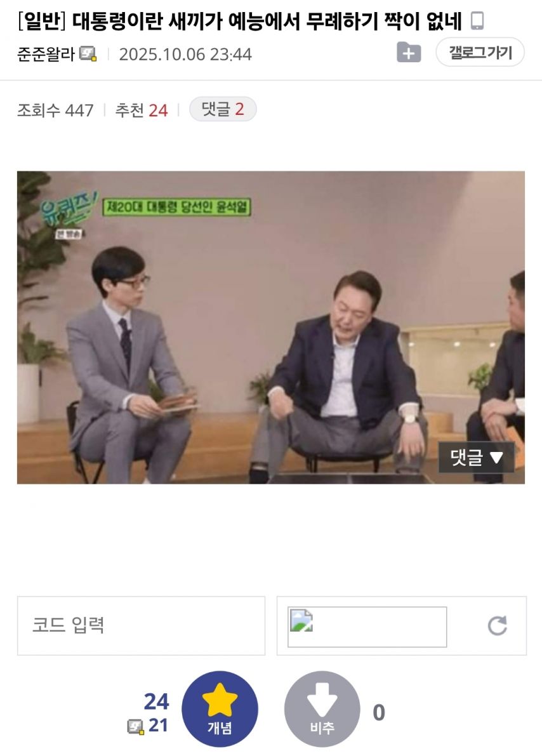
Task: Click the fixed-nick icon next to 21
Action: (136, 727)
